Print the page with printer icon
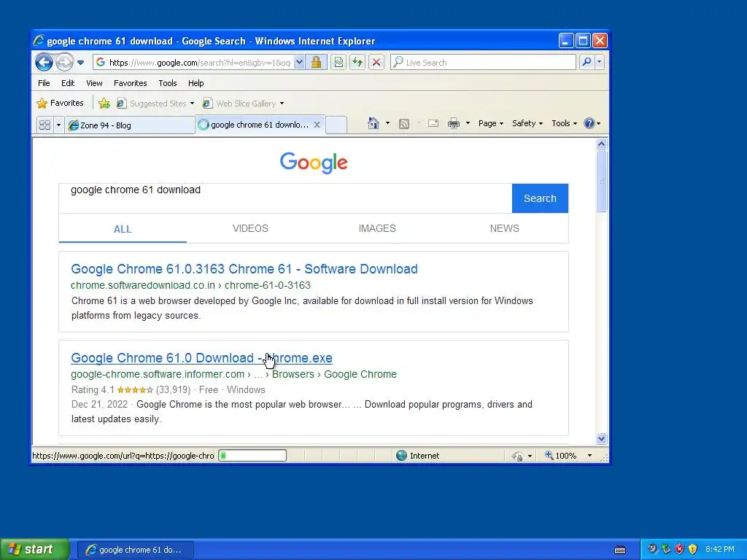747x560 pixels. coord(454,123)
